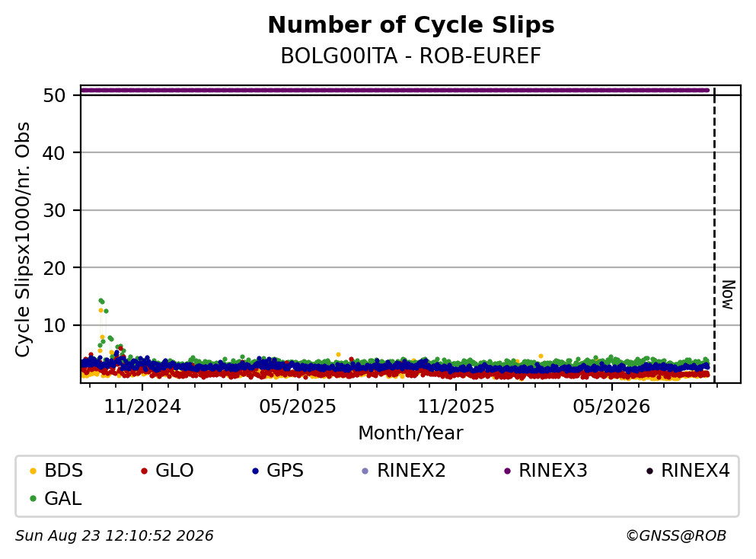Click the ©GNSS@ROB credit text
This screenshot has height=559, width=756.
pos(676,536)
